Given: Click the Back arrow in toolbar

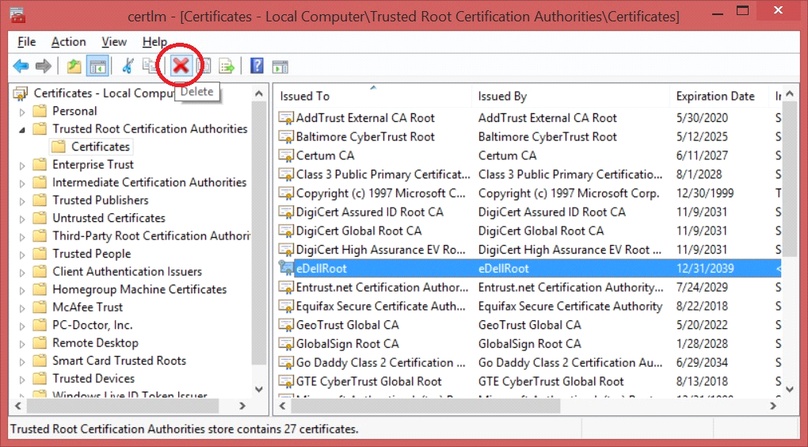Looking at the screenshot, I should click(x=20, y=67).
